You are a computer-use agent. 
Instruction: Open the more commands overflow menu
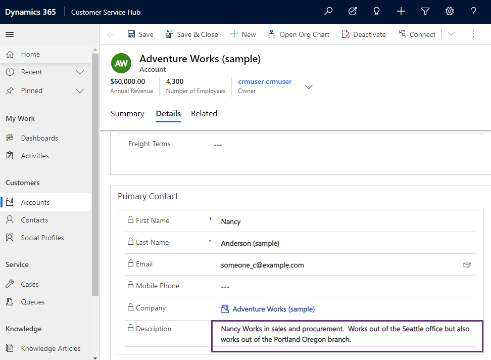(x=473, y=34)
